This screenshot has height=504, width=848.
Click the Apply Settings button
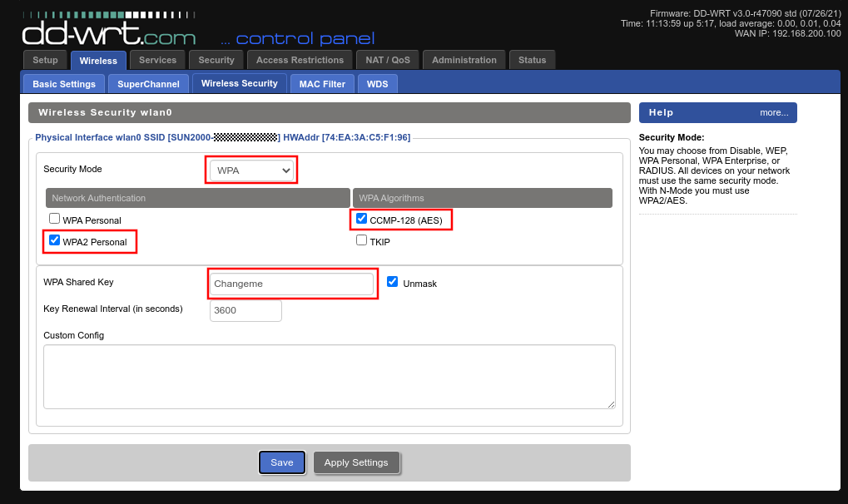(x=356, y=462)
